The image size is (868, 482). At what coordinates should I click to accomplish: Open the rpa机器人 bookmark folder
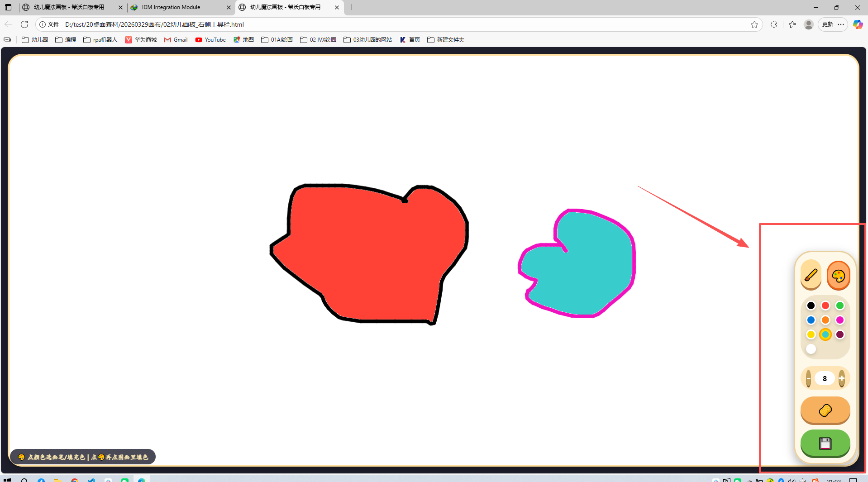tap(100, 40)
